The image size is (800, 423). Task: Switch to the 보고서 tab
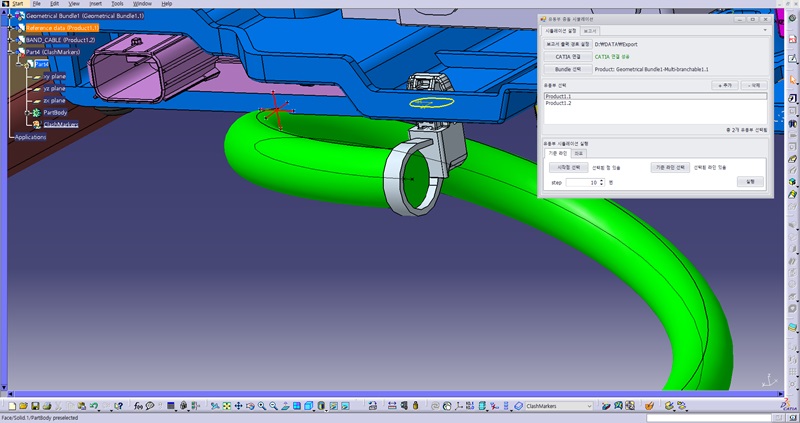pos(590,31)
